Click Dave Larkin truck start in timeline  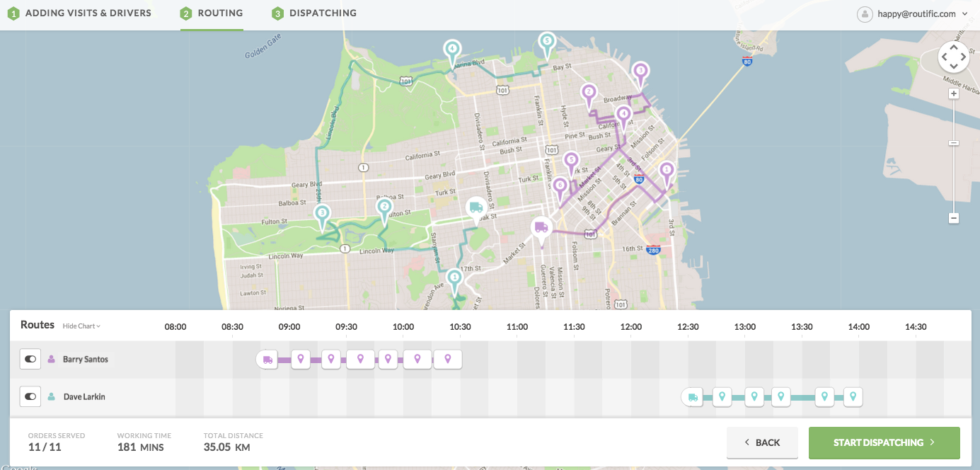tap(693, 397)
